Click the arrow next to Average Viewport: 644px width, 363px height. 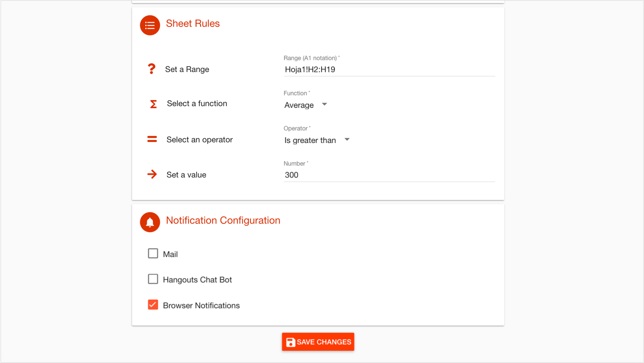click(324, 105)
